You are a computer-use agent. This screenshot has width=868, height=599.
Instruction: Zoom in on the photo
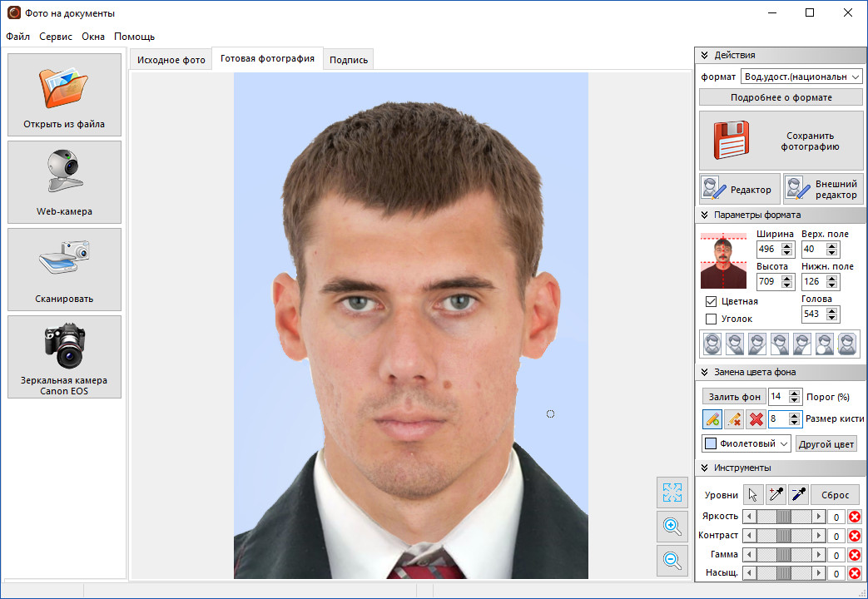[x=672, y=527]
